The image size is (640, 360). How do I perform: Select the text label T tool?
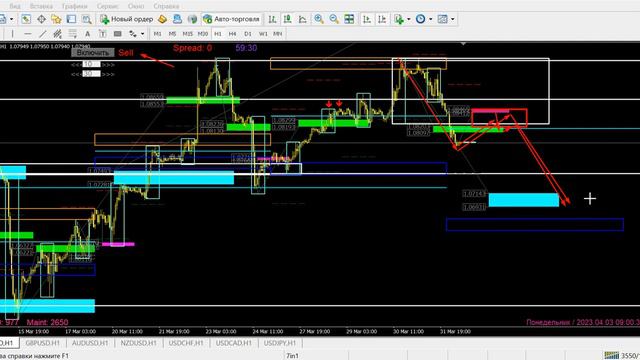(x=102, y=34)
